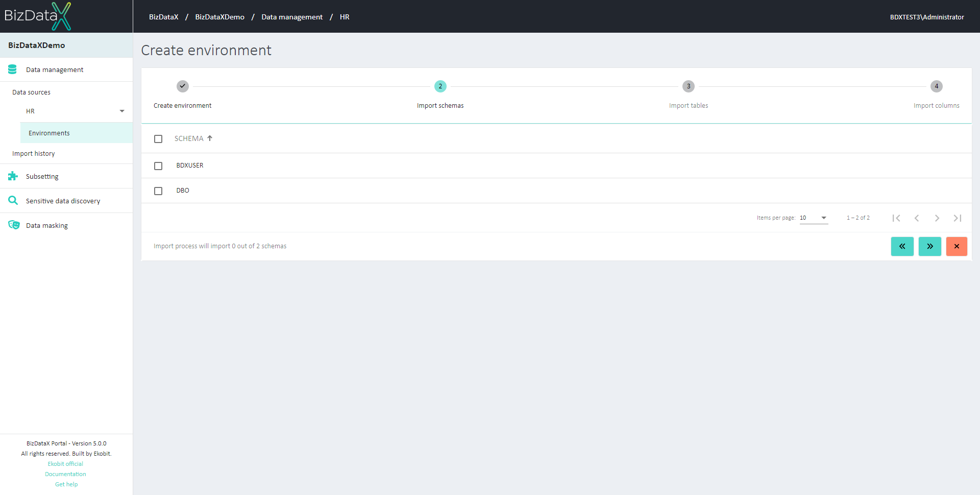Cancel the wizard with the red X button
Image resolution: width=980 pixels, height=495 pixels.
957,246
